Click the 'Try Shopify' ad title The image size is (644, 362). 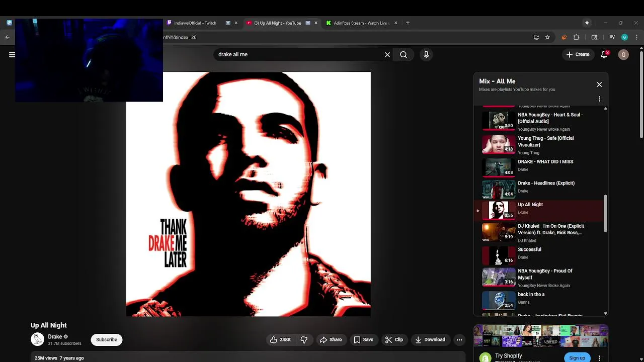[x=509, y=356]
